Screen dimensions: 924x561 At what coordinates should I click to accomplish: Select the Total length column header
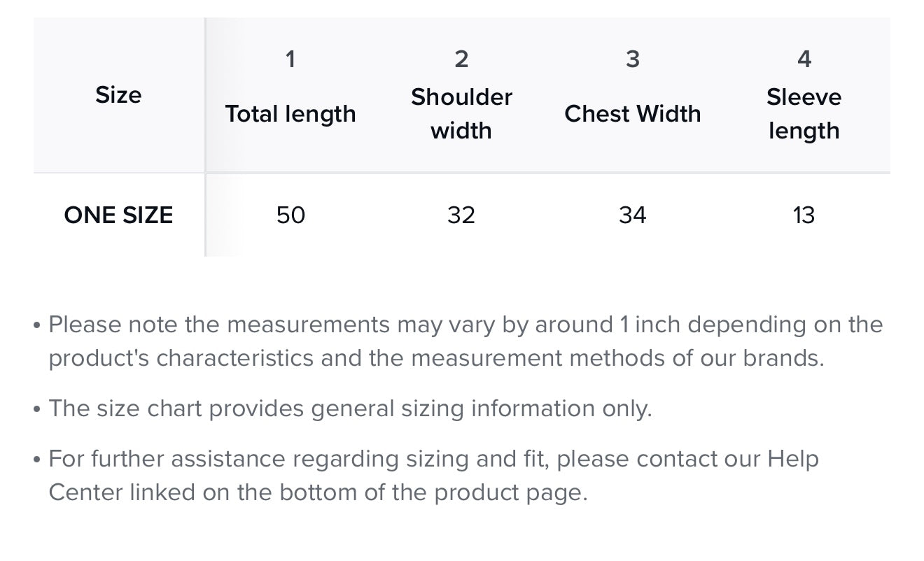point(290,114)
